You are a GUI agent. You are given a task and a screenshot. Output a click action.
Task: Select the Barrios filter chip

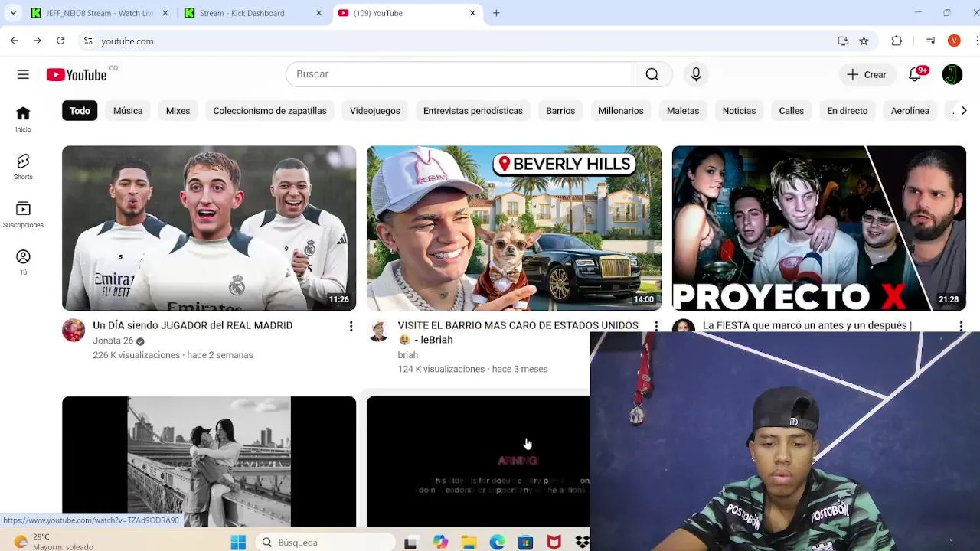pyautogui.click(x=560, y=111)
